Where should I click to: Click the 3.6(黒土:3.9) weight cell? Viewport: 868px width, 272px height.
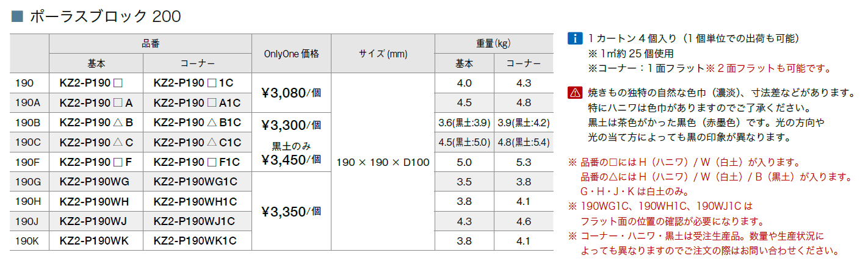click(464, 123)
